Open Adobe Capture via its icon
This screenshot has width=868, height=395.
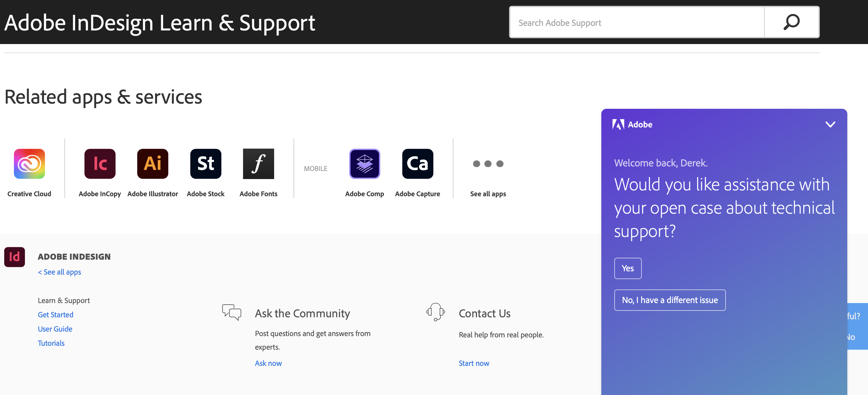tap(417, 164)
